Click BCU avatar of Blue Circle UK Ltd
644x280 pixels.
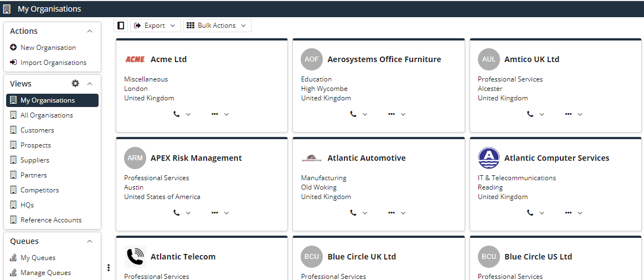point(312,257)
